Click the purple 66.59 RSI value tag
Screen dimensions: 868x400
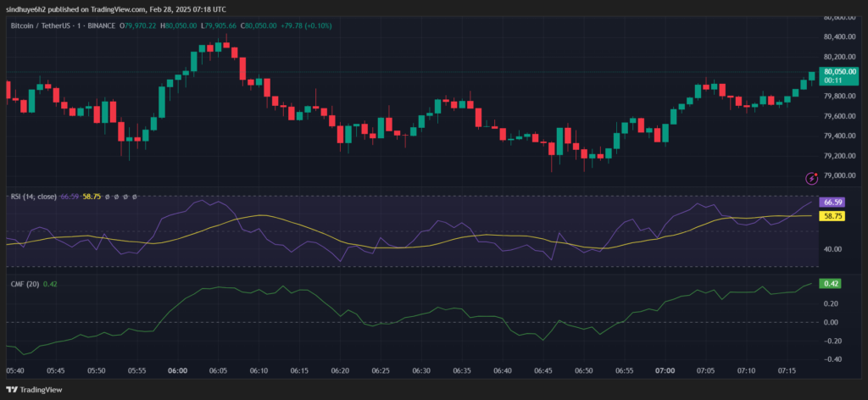831,203
